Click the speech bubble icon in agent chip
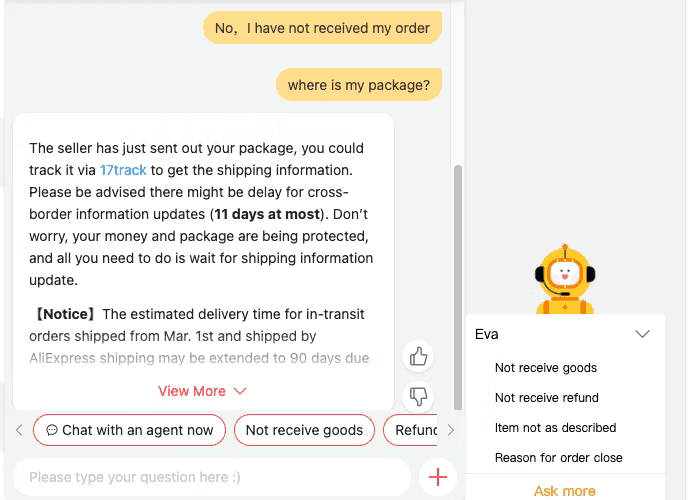The image size is (688, 500). coord(52,430)
